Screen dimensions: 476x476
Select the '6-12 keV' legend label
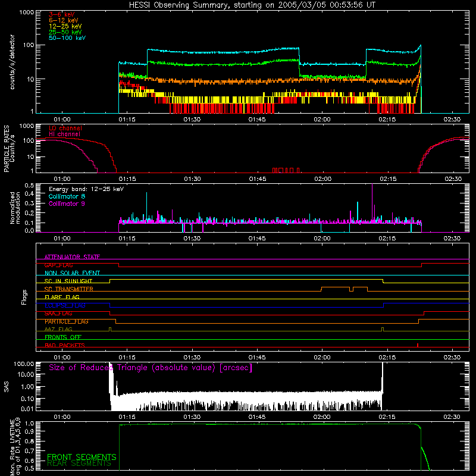[x=64, y=20]
